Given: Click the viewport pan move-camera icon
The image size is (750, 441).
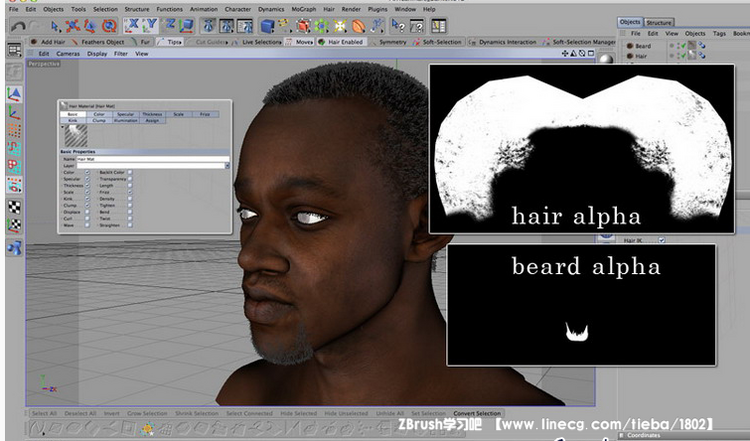Looking at the screenshot, I should pos(565,54).
